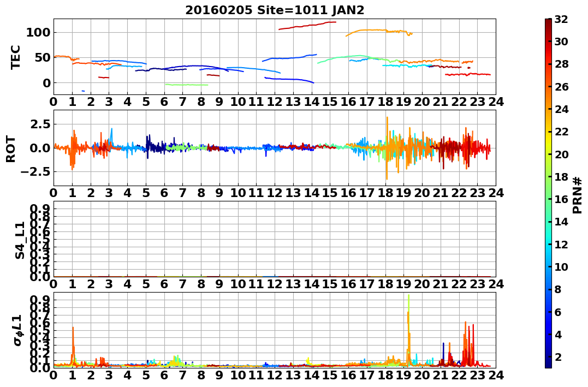Click the dark red top of the colorbar

point(548,22)
